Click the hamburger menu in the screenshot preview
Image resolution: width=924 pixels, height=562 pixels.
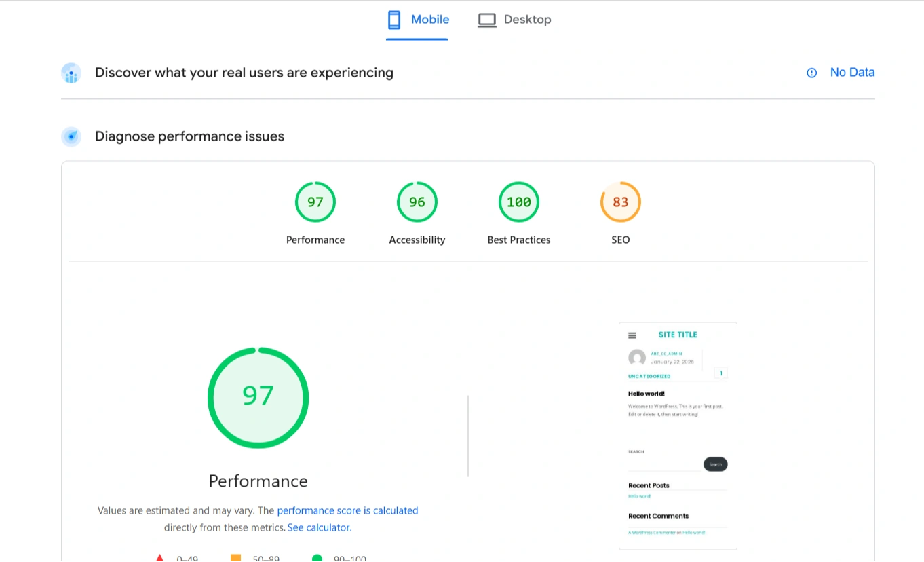tap(632, 335)
